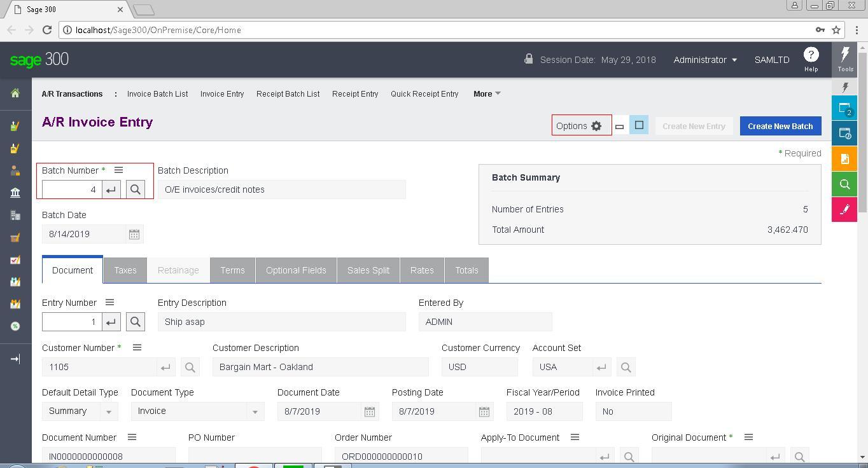The image size is (868, 468).
Task: Open Invoice Entry navigation link
Action: tap(222, 93)
